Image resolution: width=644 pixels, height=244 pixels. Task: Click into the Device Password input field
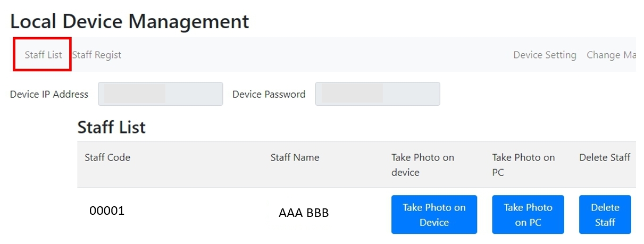coord(377,94)
